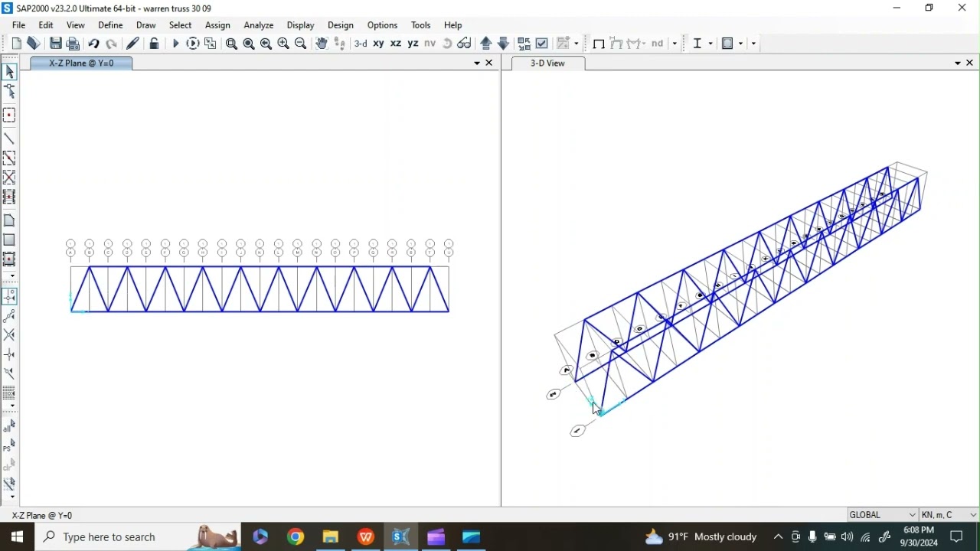This screenshot has height=551, width=980.
Task: Expand X-Z Plane window options dropdown arrow
Action: click(477, 64)
